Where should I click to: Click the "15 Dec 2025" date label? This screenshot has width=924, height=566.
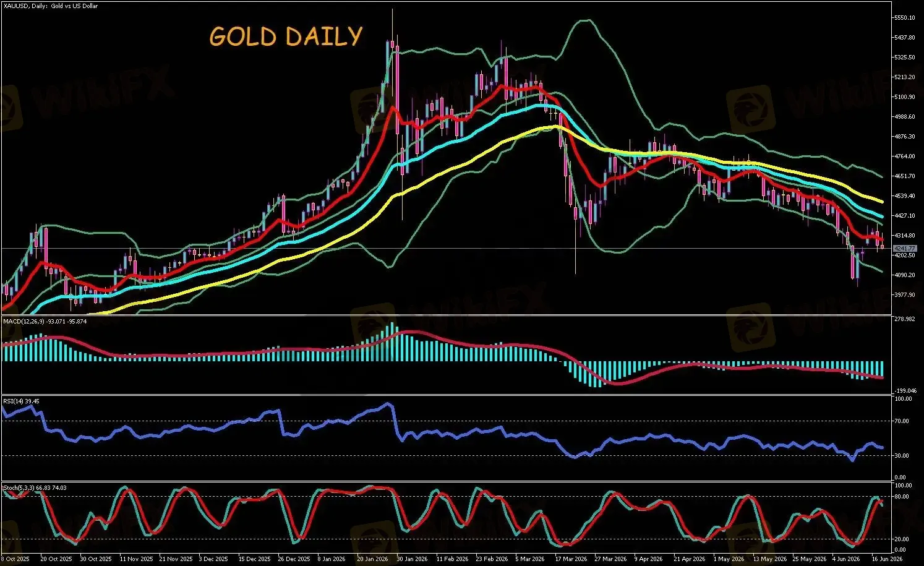pyautogui.click(x=254, y=559)
